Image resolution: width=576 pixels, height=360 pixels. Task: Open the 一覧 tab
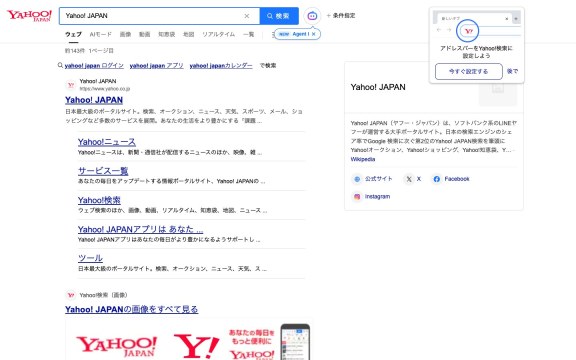(249, 34)
